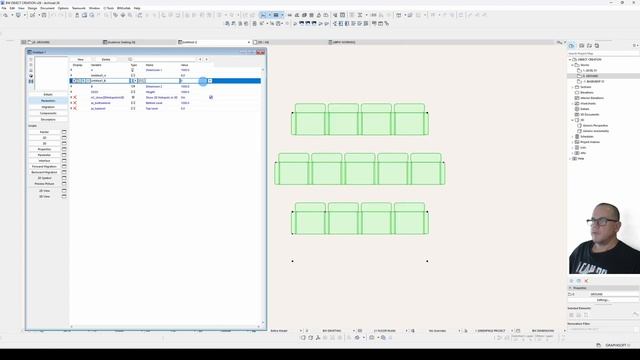Open the Details page button in object editor
Image resolution: width=640 pixels, height=360 pixels.
[48, 94]
